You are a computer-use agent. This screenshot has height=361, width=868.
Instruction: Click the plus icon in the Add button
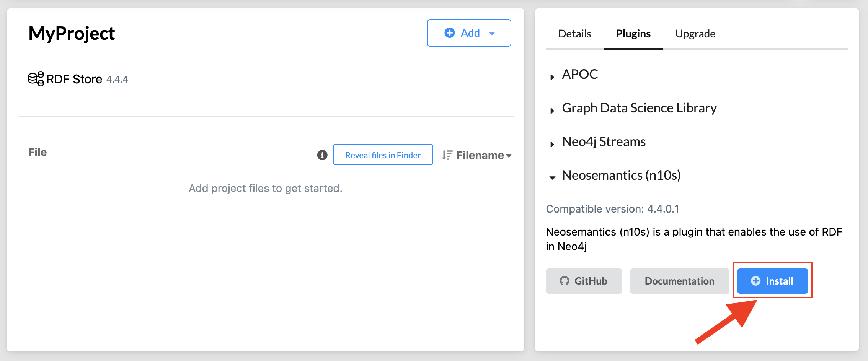pos(450,33)
